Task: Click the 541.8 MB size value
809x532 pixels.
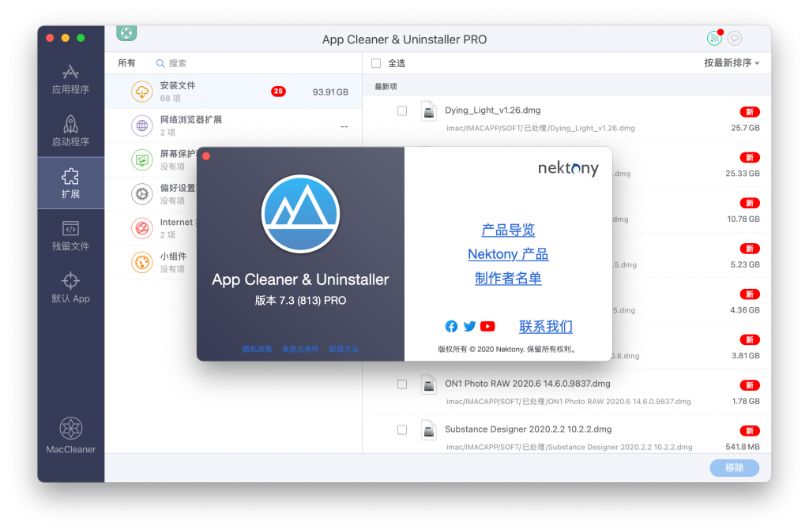Action: pos(743,447)
